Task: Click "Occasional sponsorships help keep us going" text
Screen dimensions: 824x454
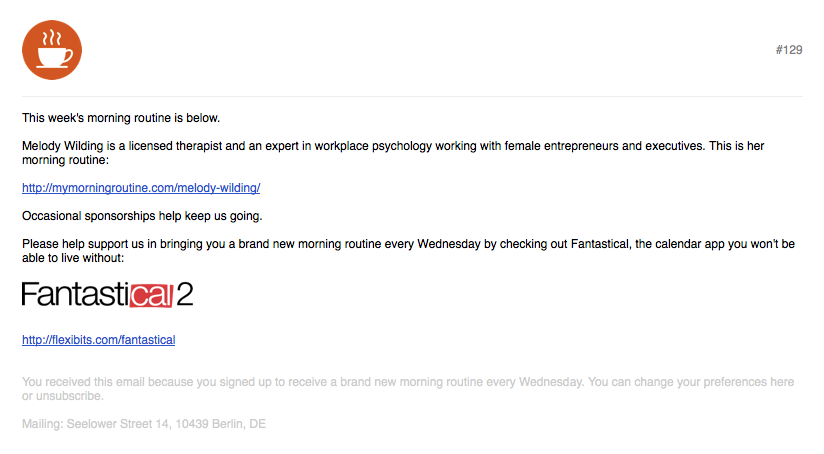Action: [x=142, y=216]
